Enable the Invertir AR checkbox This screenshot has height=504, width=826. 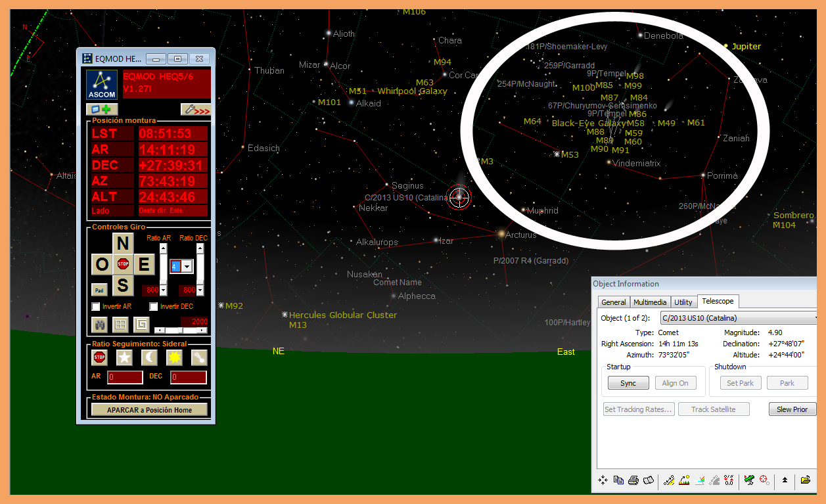(96, 307)
